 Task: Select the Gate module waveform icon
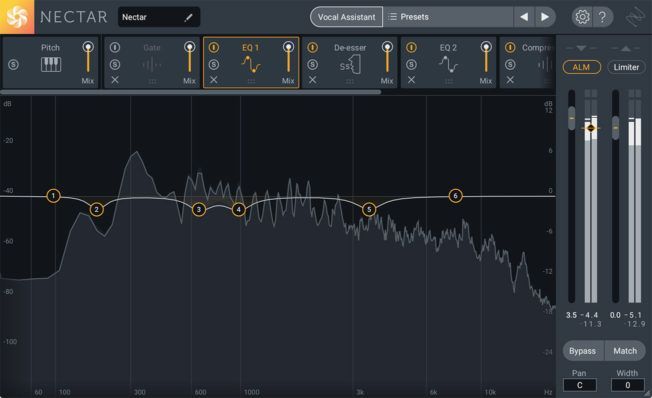[x=152, y=65]
